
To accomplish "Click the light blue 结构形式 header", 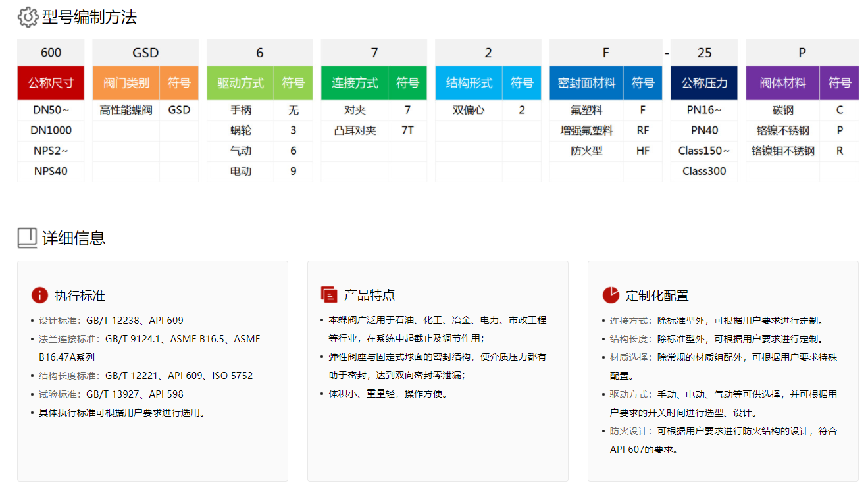I will (x=469, y=83).
